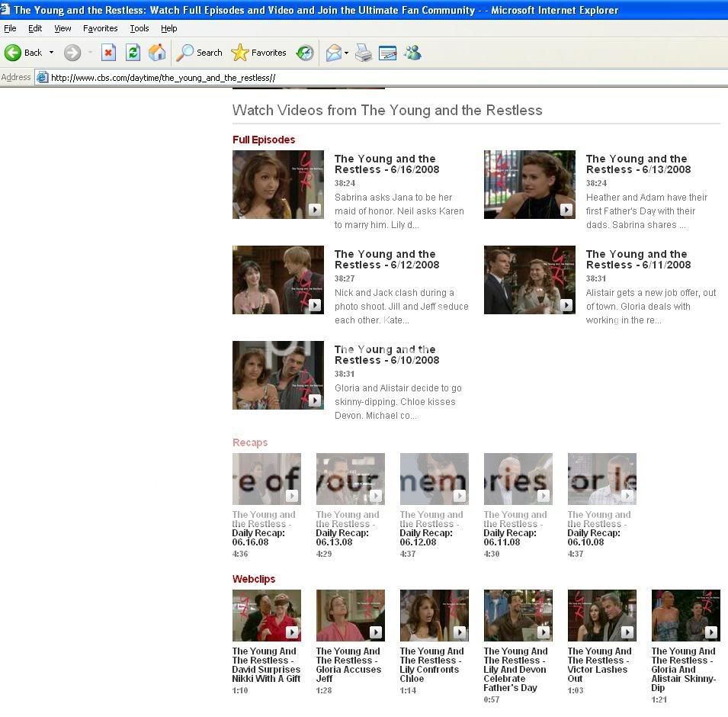Open Favorites star in toolbar
The height and width of the screenshot is (717, 728).
[259, 53]
